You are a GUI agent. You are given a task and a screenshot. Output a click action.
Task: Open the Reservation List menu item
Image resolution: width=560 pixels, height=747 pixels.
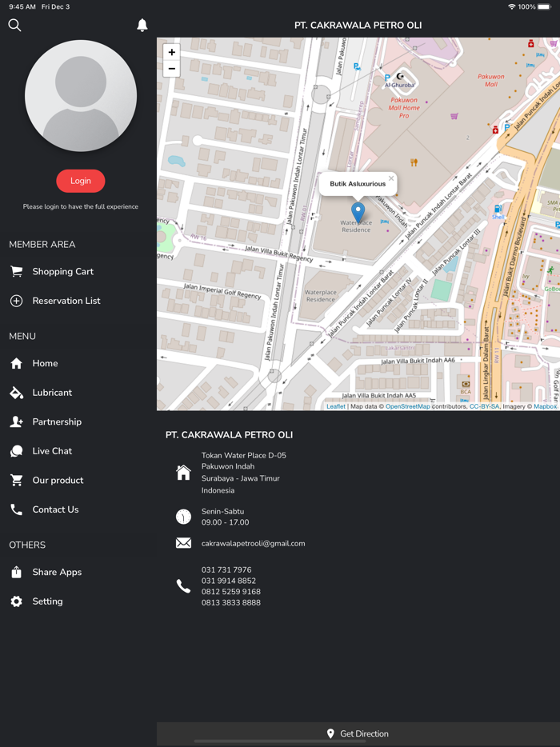click(x=66, y=301)
